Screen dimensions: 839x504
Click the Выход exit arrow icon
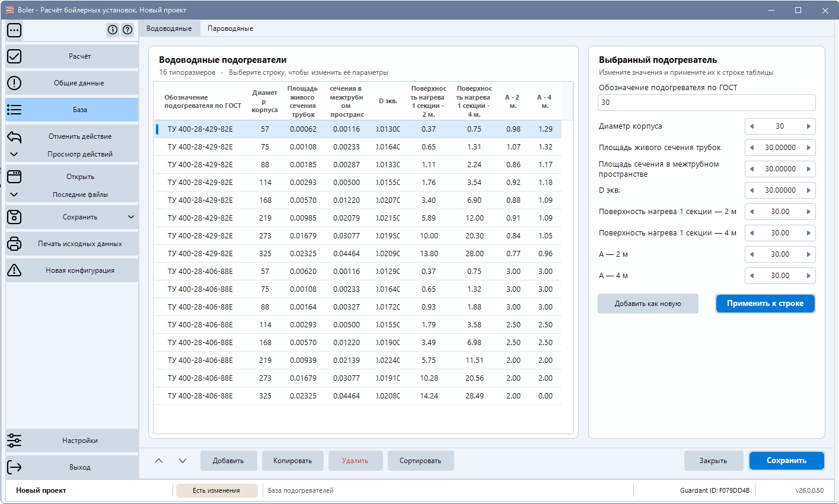(x=14, y=467)
